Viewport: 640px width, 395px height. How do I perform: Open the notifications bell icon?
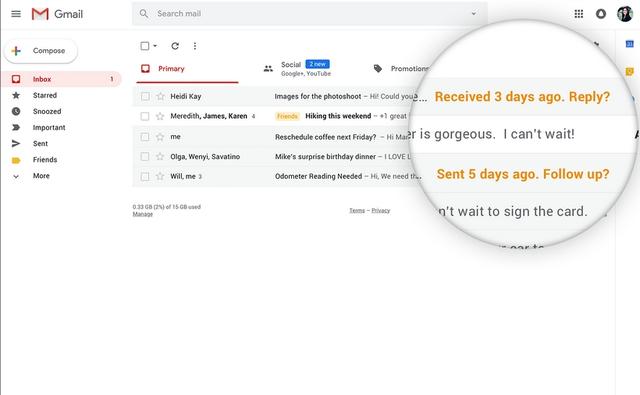coord(601,14)
